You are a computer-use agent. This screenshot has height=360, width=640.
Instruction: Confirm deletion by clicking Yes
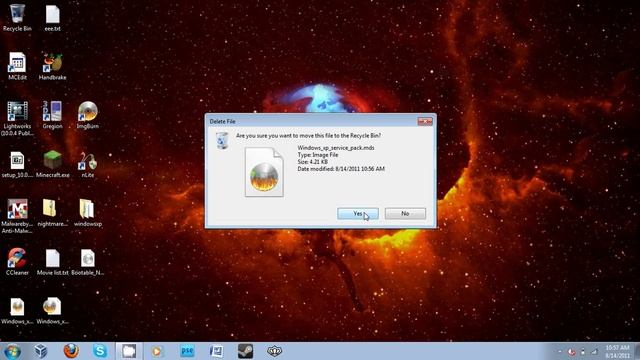(x=358, y=213)
